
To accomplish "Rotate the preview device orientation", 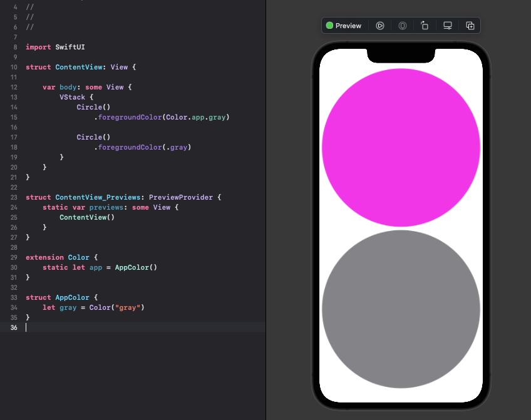I will click(x=425, y=26).
